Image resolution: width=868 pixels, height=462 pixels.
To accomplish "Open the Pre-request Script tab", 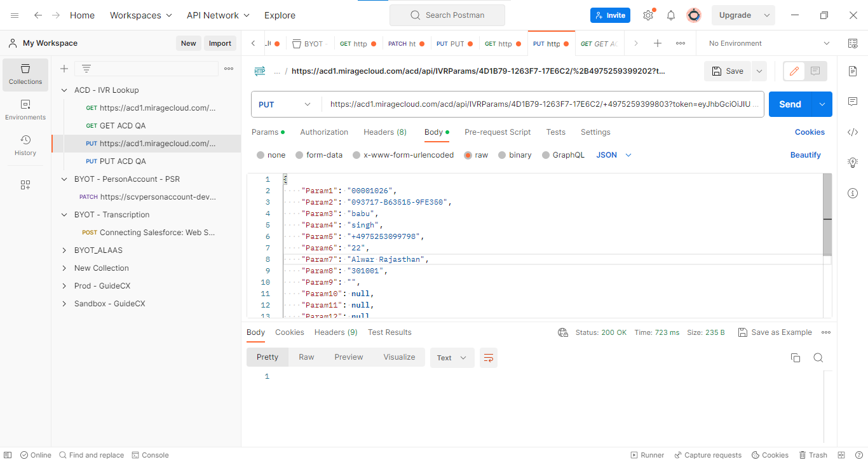I will 498,132.
